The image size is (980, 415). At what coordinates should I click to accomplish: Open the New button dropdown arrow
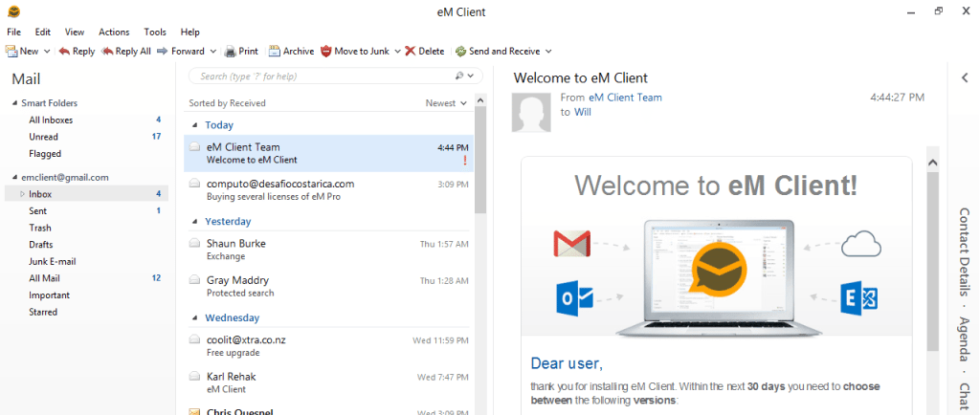(46, 52)
